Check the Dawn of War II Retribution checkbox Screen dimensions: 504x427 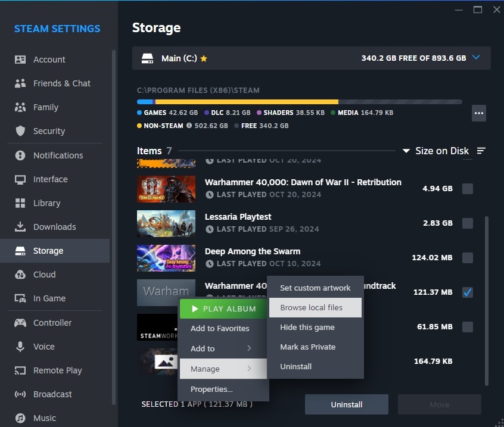tap(467, 189)
